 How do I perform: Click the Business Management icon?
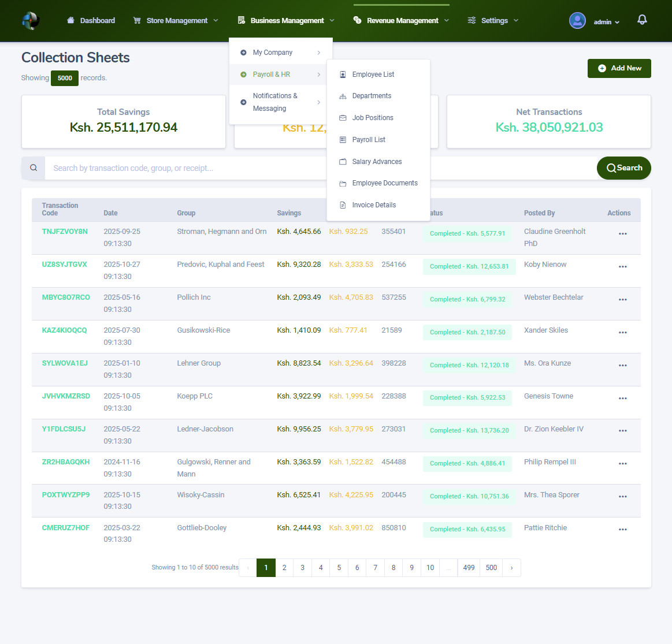tap(241, 20)
